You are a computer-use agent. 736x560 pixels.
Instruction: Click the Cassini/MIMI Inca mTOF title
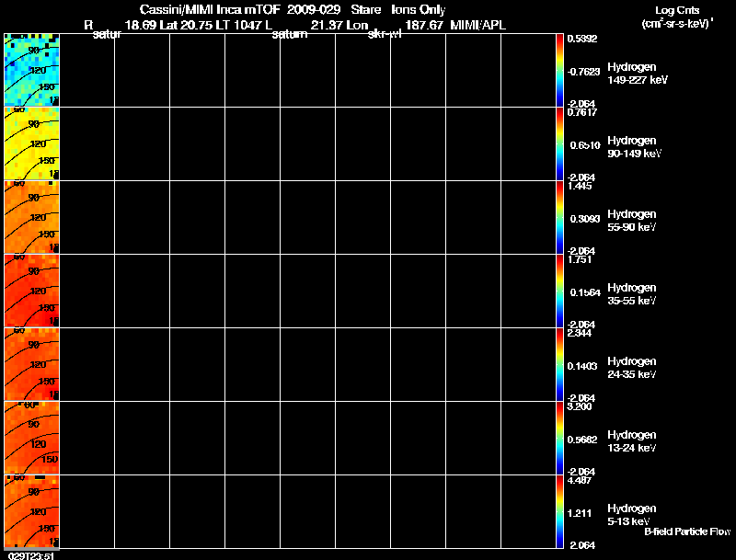pos(210,9)
